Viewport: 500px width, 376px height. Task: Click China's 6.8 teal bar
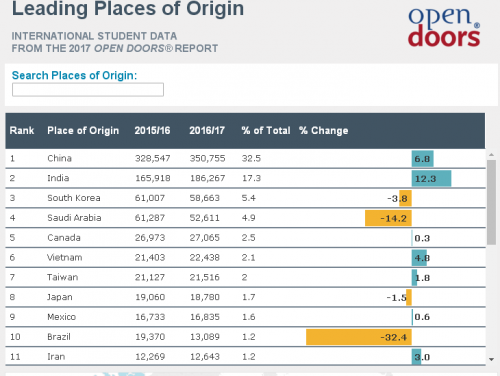423,159
